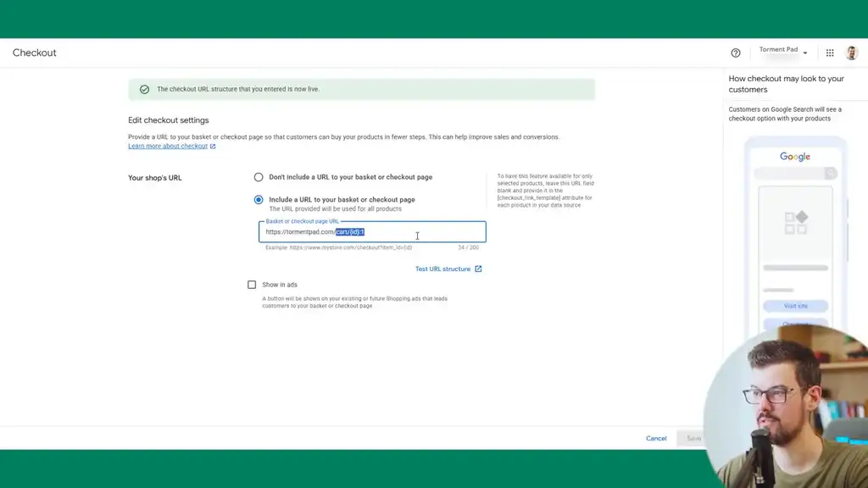Click the Save button
Image resolution: width=868 pixels, height=488 pixels.
coord(694,438)
